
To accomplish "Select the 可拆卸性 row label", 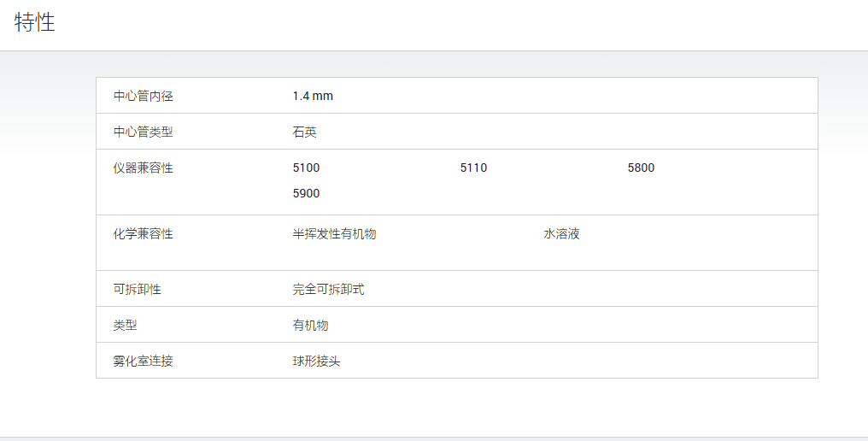I will 138,289.
